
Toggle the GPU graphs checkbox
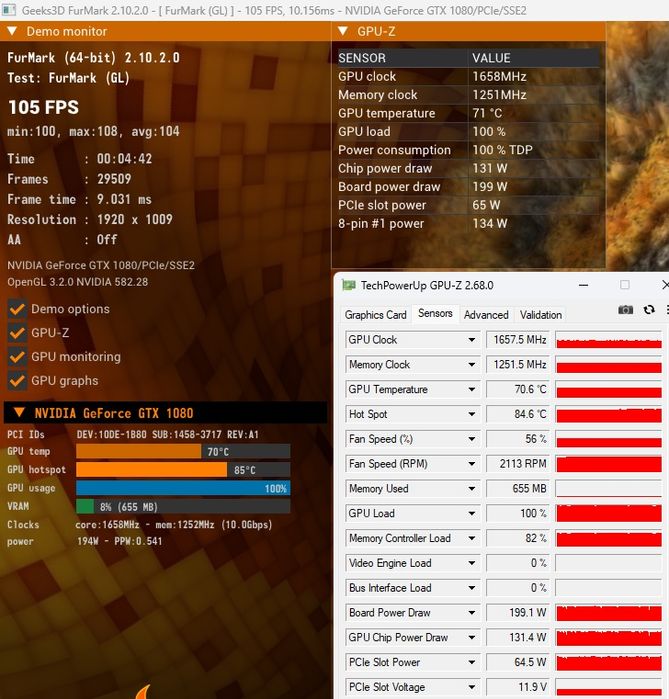click(x=17, y=381)
